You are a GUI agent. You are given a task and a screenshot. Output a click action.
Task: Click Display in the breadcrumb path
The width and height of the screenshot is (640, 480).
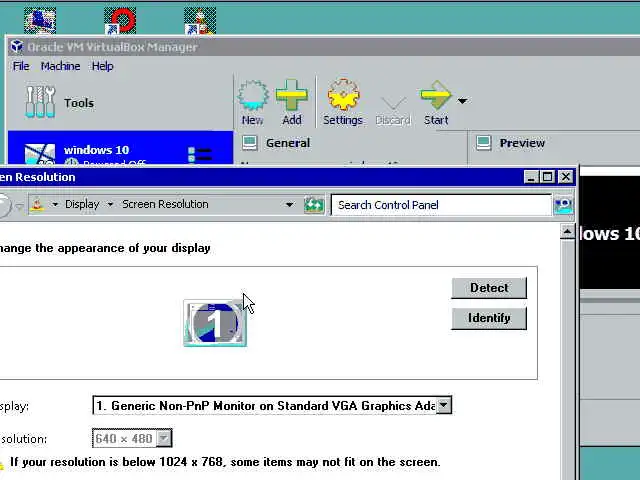point(82,204)
